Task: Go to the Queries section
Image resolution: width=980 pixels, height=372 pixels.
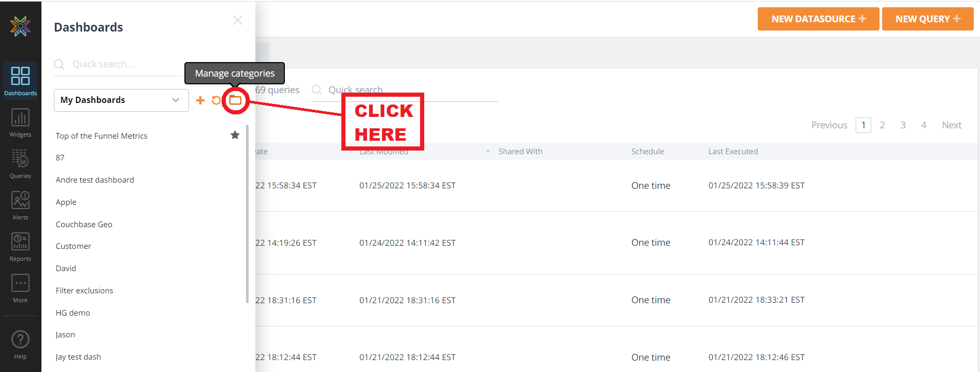Action: click(x=20, y=163)
